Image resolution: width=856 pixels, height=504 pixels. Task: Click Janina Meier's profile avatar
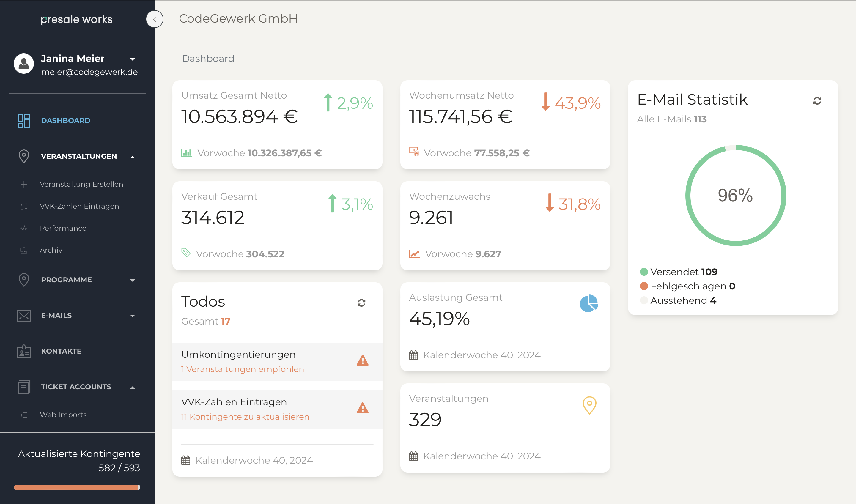(24, 64)
